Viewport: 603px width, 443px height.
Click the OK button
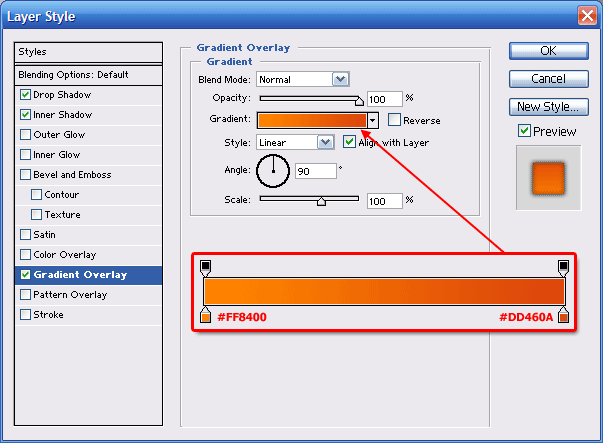(548, 51)
